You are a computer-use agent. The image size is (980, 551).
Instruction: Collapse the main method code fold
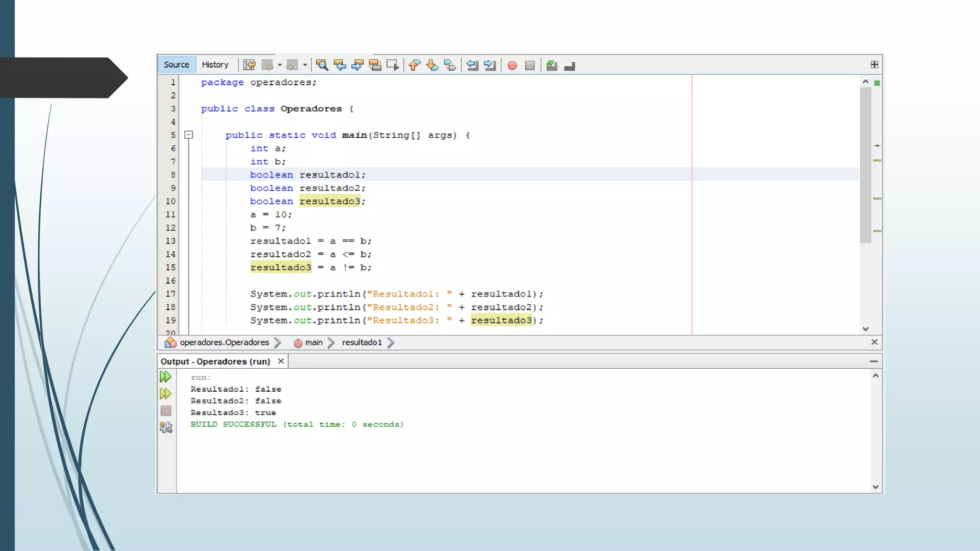[189, 135]
